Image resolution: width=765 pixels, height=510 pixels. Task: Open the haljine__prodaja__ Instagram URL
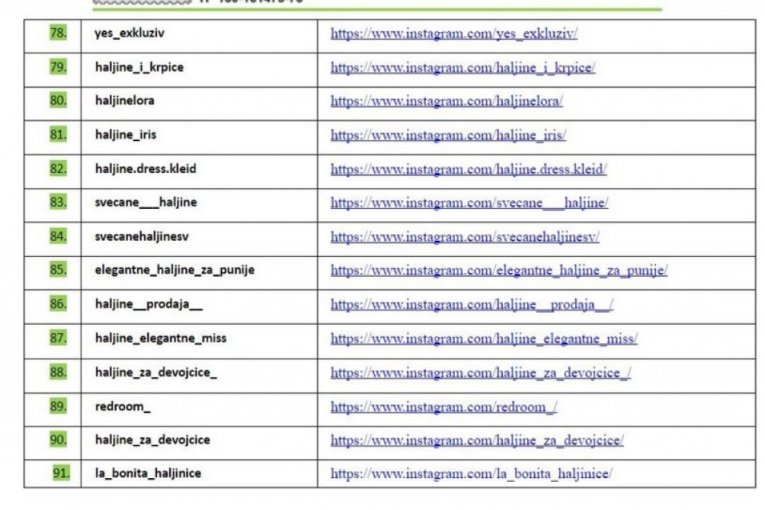point(472,304)
